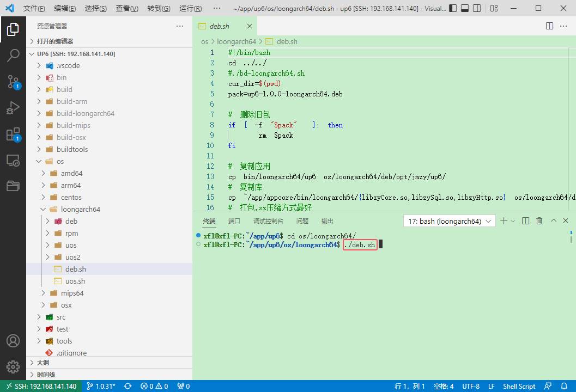Screen dimensions: 576x392
Task: Maximize the terminal panel size
Action: (554, 221)
